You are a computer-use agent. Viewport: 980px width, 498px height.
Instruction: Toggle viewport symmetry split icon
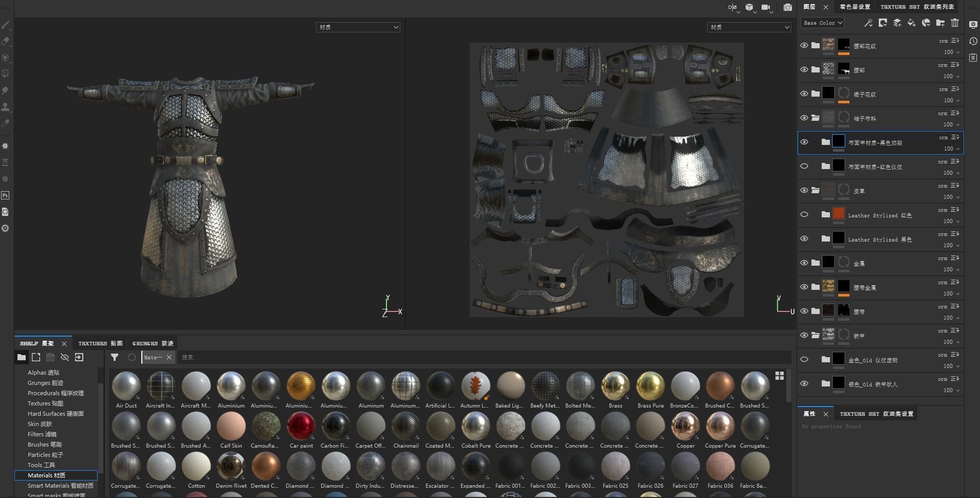coord(733,7)
